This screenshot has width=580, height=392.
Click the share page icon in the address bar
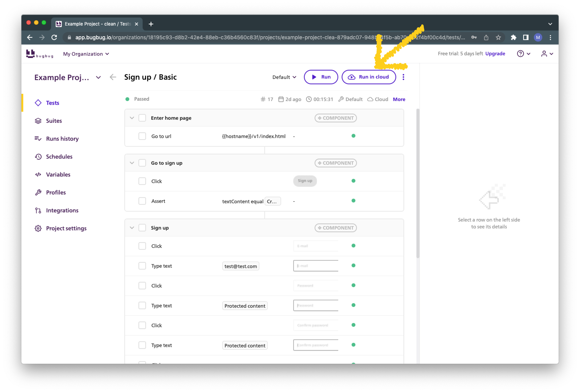pyautogui.click(x=486, y=37)
